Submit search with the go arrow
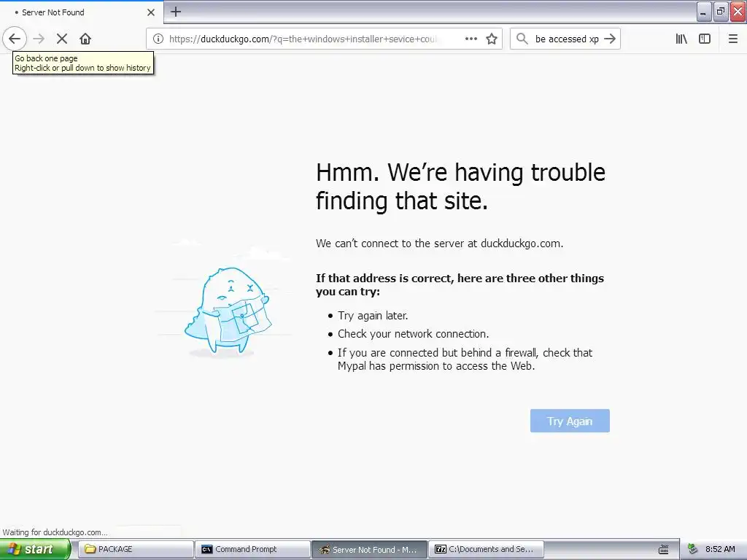Image resolution: width=747 pixels, height=560 pixels. tap(610, 39)
